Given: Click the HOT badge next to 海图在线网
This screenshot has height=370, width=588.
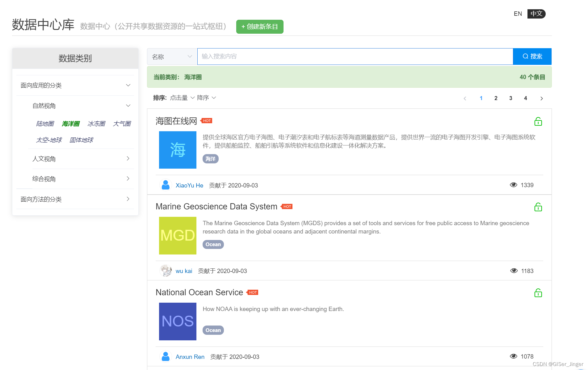Looking at the screenshot, I should tap(207, 121).
